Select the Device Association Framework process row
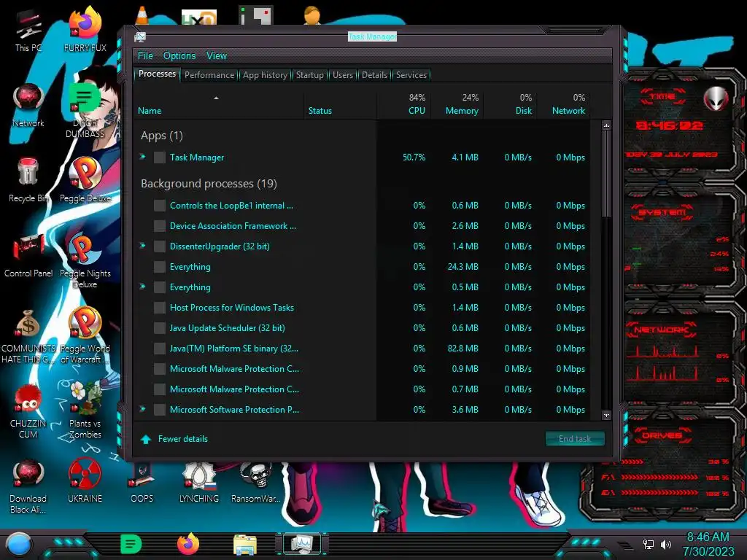The image size is (747, 560). 363,226
